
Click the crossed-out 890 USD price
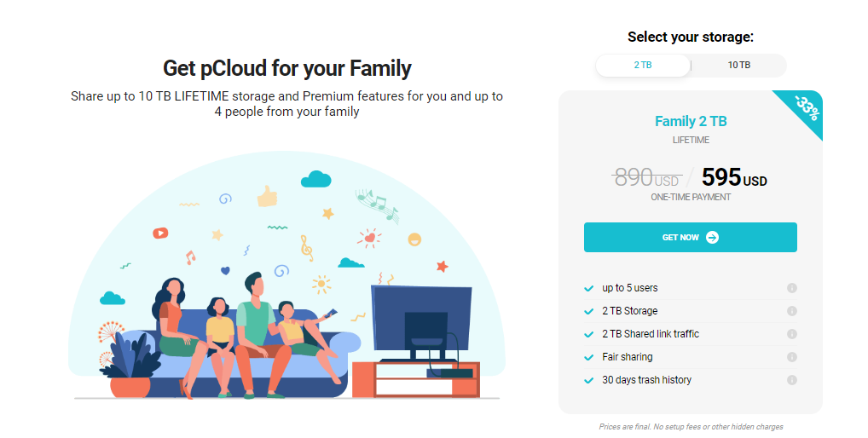[645, 177]
